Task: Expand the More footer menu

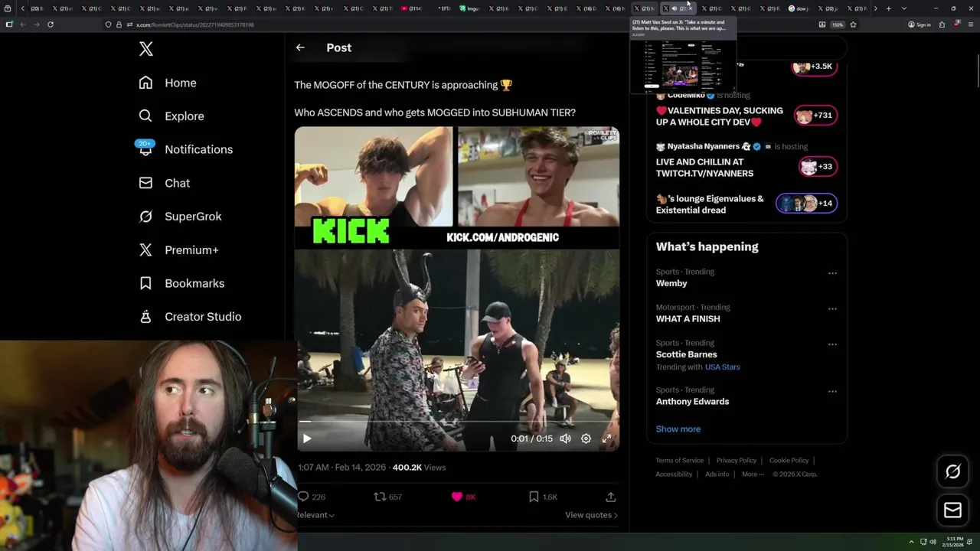Action: click(x=753, y=474)
